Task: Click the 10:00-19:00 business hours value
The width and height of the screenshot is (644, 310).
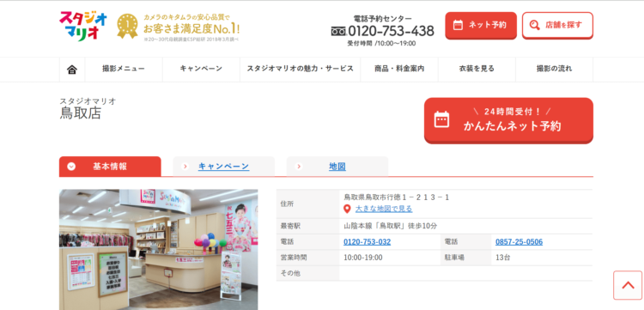Action: pyautogui.click(x=363, y=258)
